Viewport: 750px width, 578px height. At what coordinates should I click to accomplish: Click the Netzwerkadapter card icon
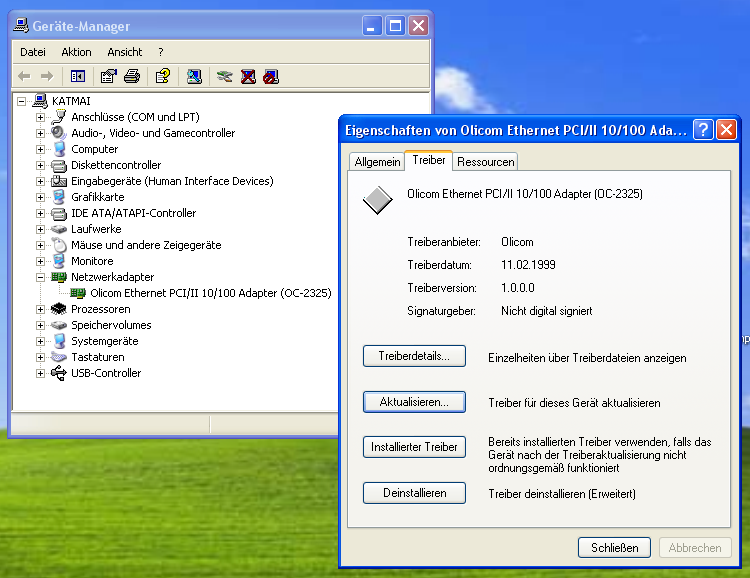pos(59,277)
